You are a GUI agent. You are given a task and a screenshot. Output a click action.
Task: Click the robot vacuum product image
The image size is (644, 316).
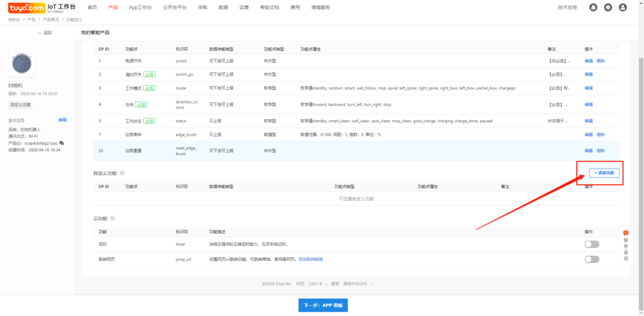[21, 64]
